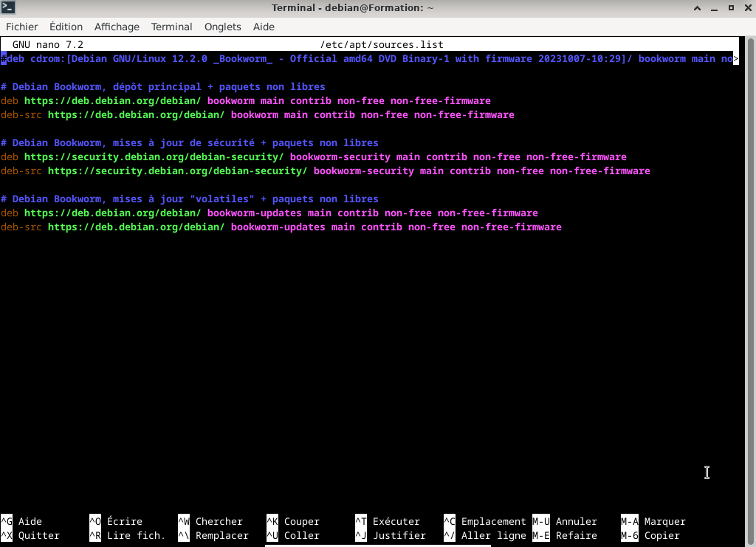The image size is (756, 547).
Task: Click the ^K Couper shortcut hint
Action: pos(293,521)
